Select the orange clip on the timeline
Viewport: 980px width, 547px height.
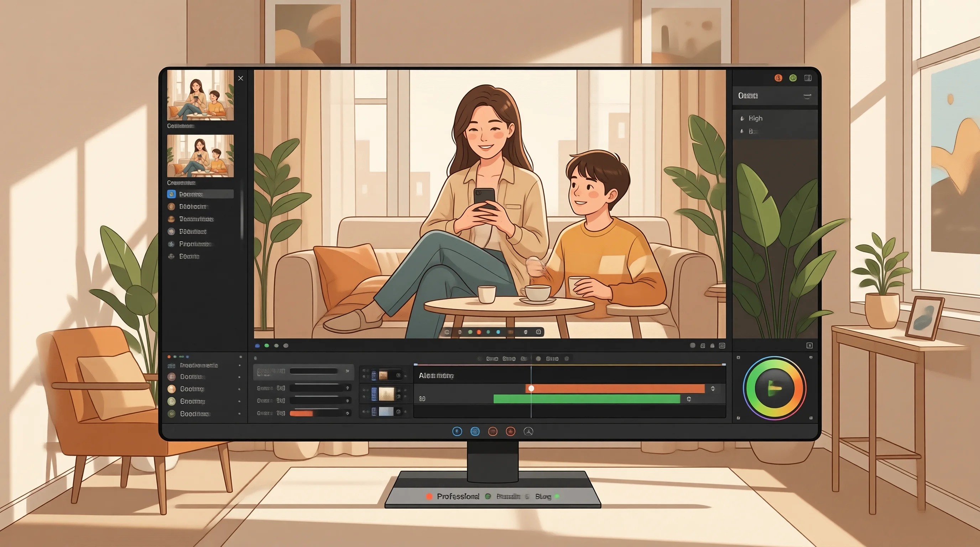tap(615, 389)
